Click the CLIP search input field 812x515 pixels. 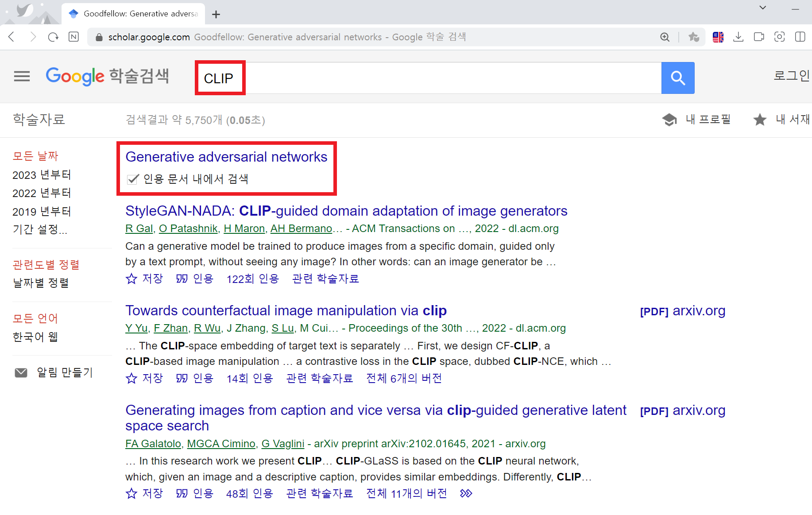coord(428,78)
